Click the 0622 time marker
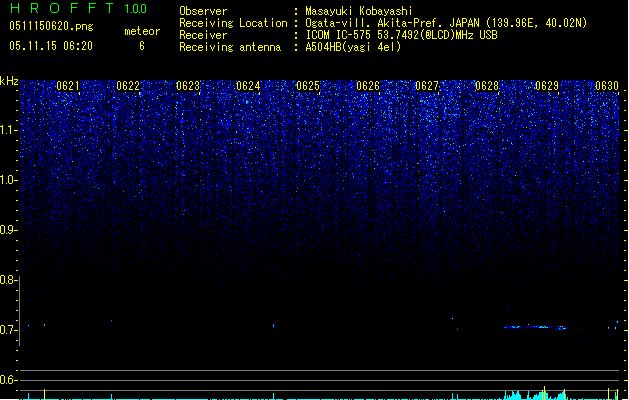The height and width of the screenshot is (400, 629). [x=128, y=86]
